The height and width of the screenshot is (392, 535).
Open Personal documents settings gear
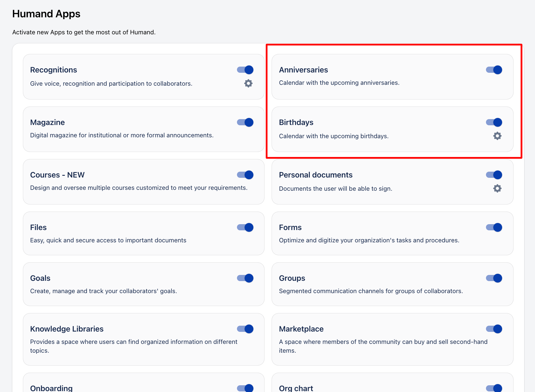tap(497, 188)
